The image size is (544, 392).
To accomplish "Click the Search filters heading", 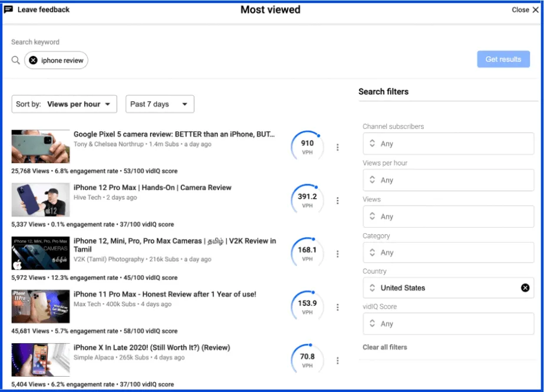I will tap(383, 92).
